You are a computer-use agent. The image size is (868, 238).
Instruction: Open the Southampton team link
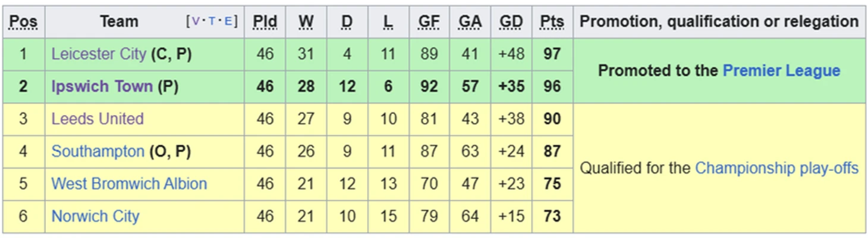point(98,151)
